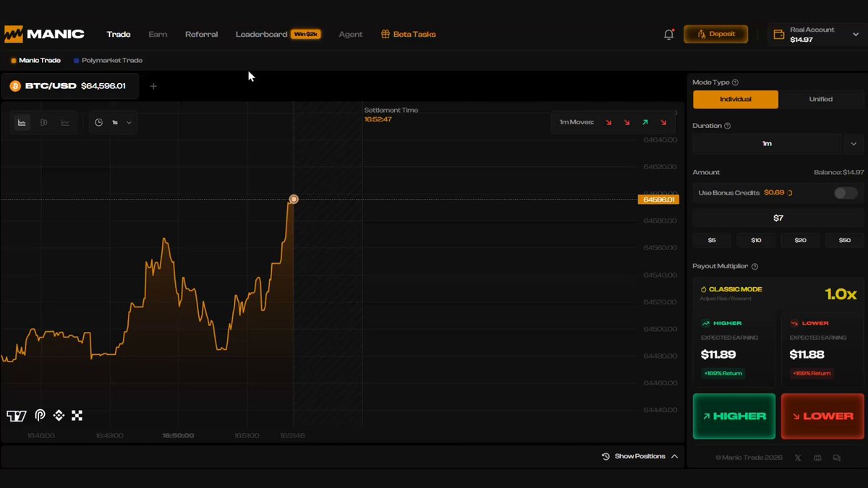Switch to line chart icon
This screenshot has width=868, height=488.
point(65,123)
